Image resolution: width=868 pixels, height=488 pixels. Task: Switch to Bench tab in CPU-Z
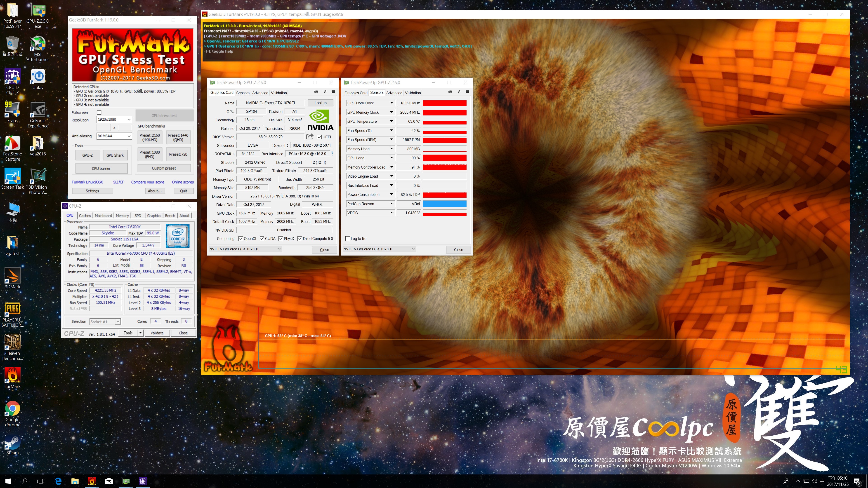pyautogui.click(x=170, y=216)
